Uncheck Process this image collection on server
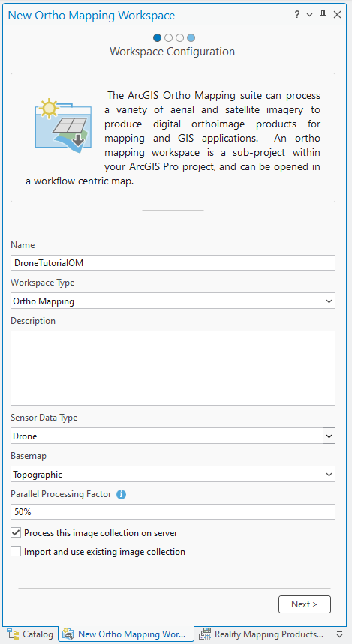352x644 pixels. pos(16,533)
